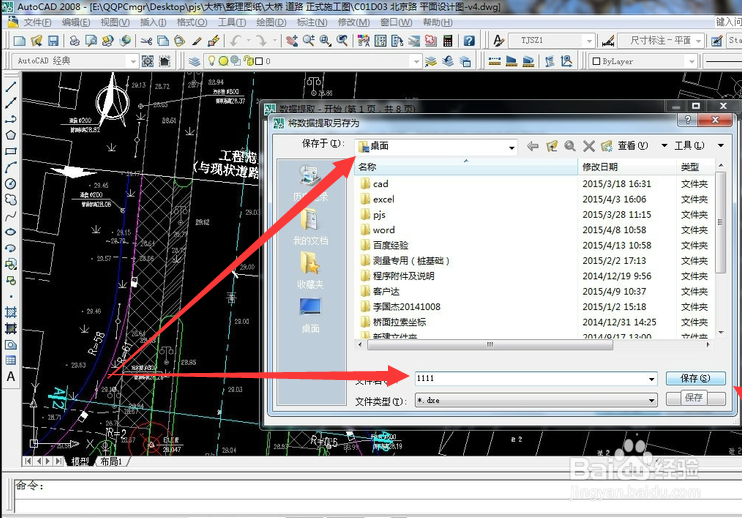Click the Open file icon
The height and width of the screenshot is (518, 742).
pyautogui.click(x=36, y=41)
